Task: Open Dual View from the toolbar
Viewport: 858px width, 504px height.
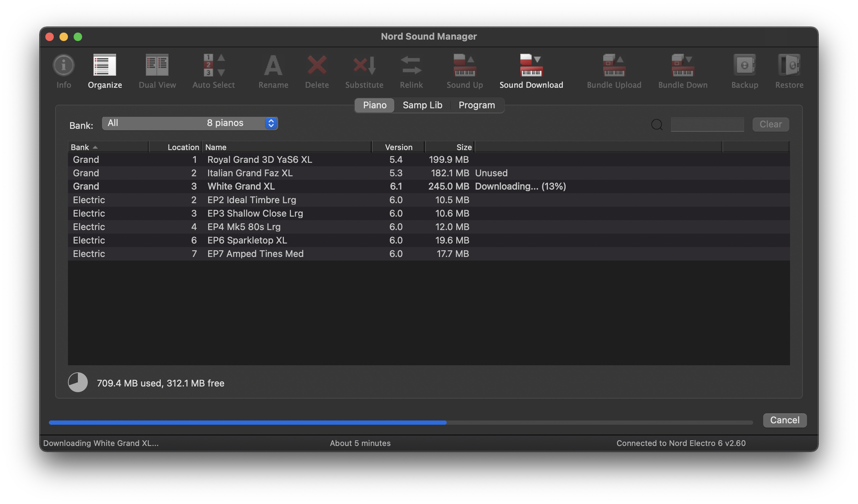Action: click(x=157, y=65)
